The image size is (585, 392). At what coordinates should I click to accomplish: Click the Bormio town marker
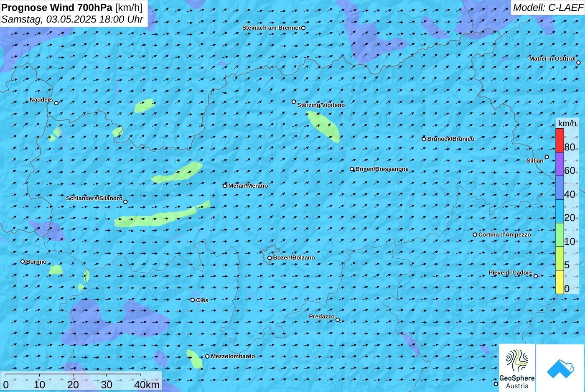pos(23,262)
